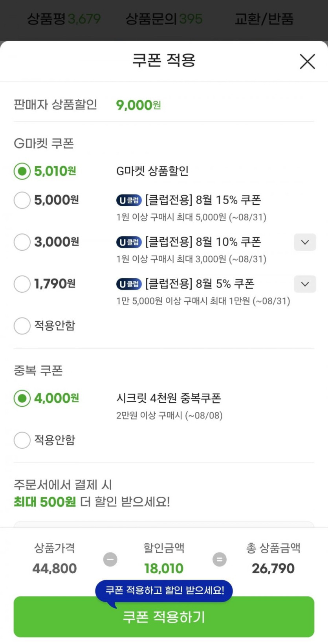
Task: Expand the 8월 10% 쿠폰 details chevron
Action: point(305,242)
